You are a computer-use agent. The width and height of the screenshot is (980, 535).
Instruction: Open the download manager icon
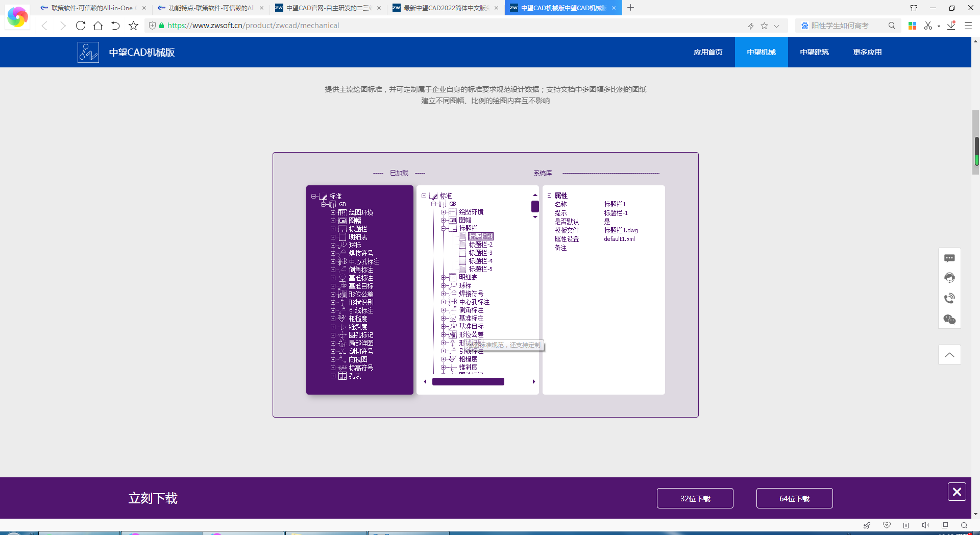coord(951,26)
